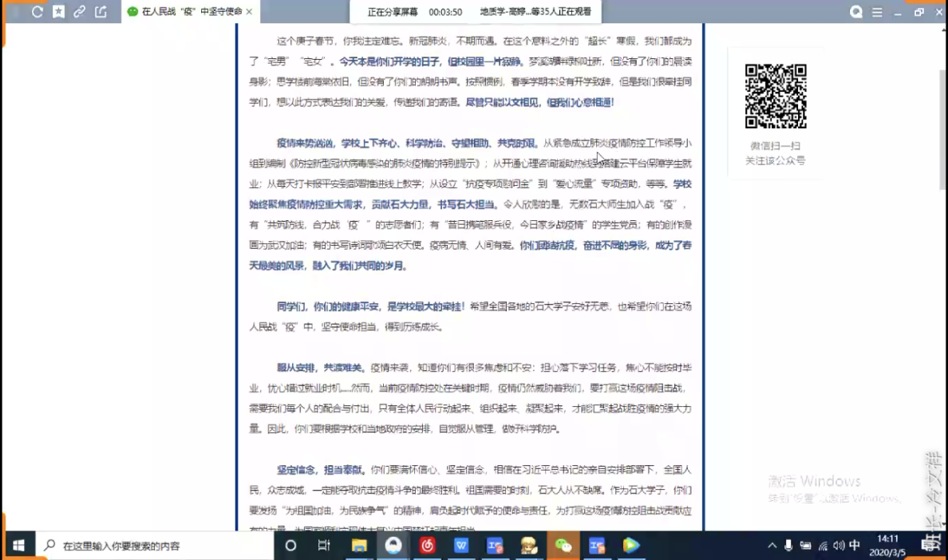The width and height of the screenshot is (948, 560).
Task: Open Cortana circle icon on the taskbar
Action: (290, 546)
